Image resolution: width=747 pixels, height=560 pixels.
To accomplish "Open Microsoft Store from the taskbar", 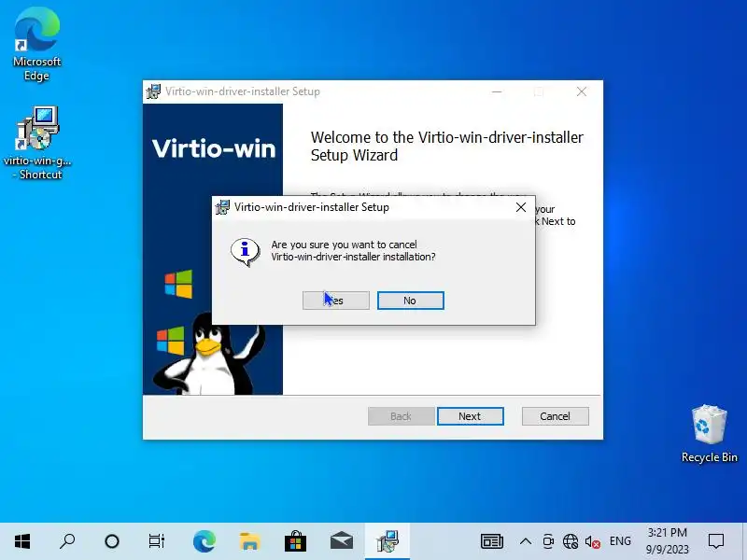I will click(x=295, y=541).
